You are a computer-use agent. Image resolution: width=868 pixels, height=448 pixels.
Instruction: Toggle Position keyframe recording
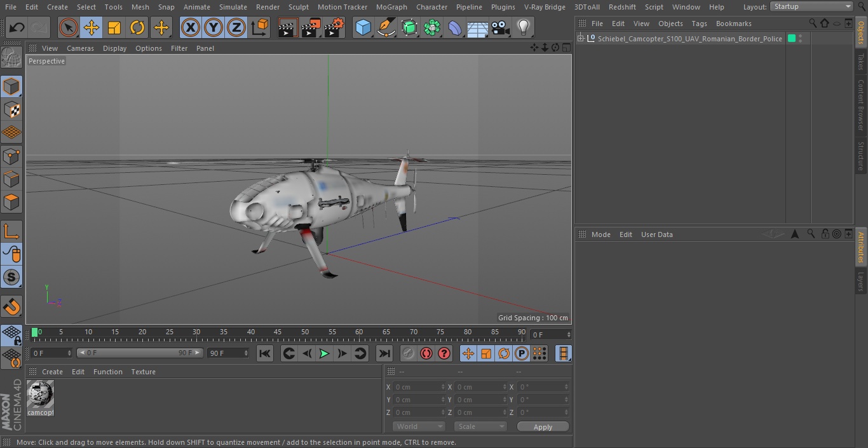[468, 353]
